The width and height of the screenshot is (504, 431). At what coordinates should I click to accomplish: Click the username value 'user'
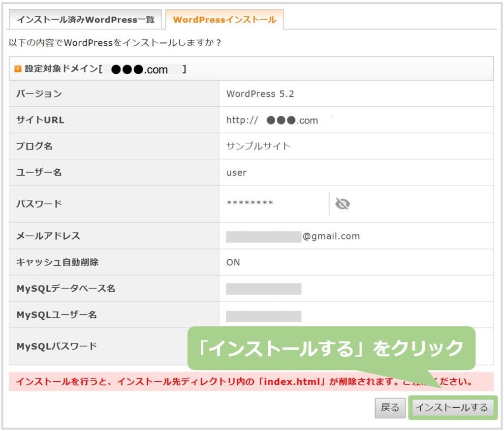[236, 173]
